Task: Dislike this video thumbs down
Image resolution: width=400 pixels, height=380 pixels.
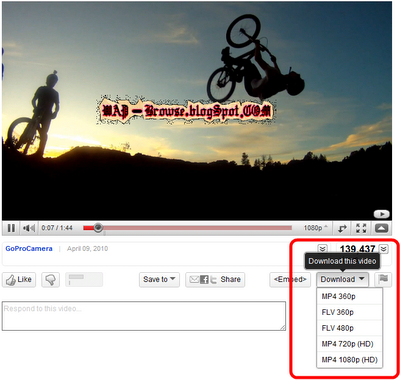Action: pos(50,280)
